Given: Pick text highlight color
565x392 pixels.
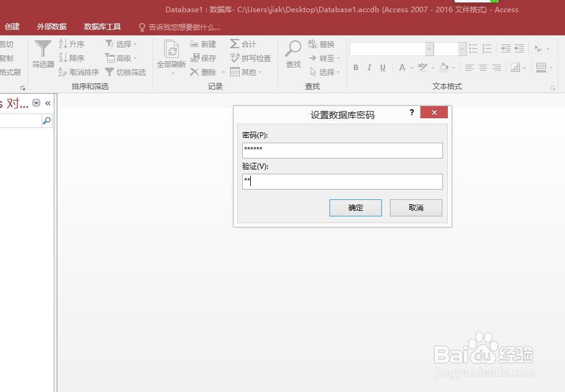Looking at the screenshot, I should (422, 67).
